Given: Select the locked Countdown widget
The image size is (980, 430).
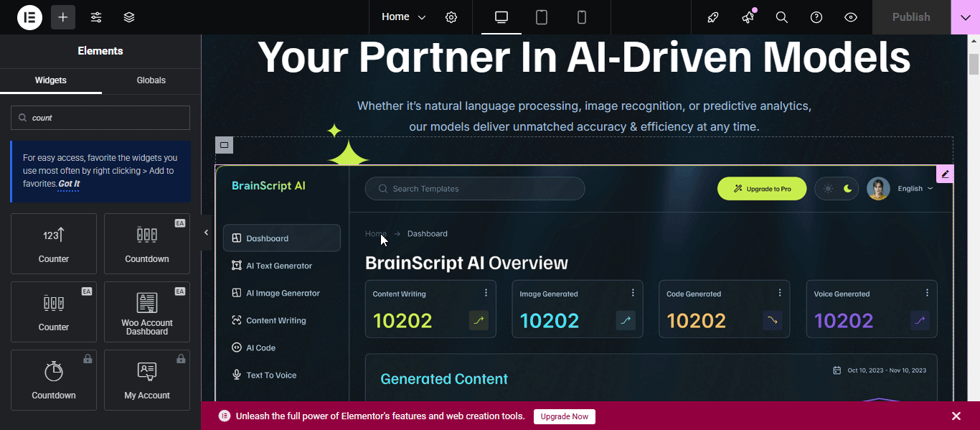Looking at the screenshot, I should (54, 380).
